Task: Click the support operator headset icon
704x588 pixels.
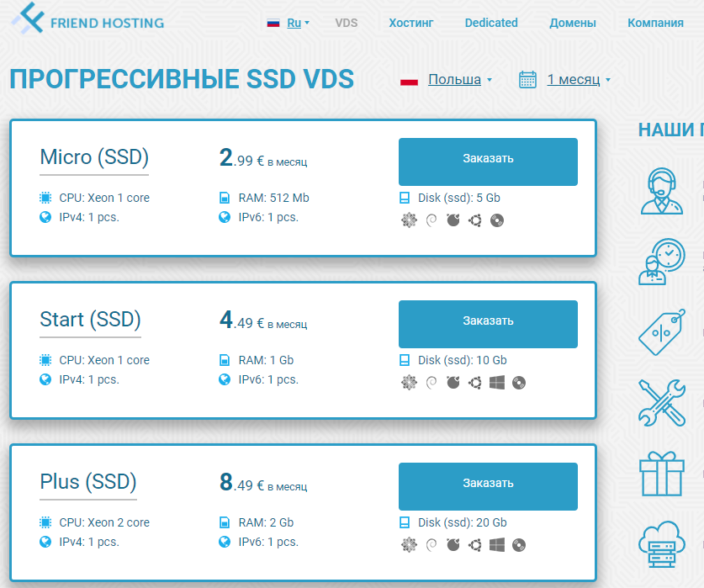Action: tap(662, 191)
